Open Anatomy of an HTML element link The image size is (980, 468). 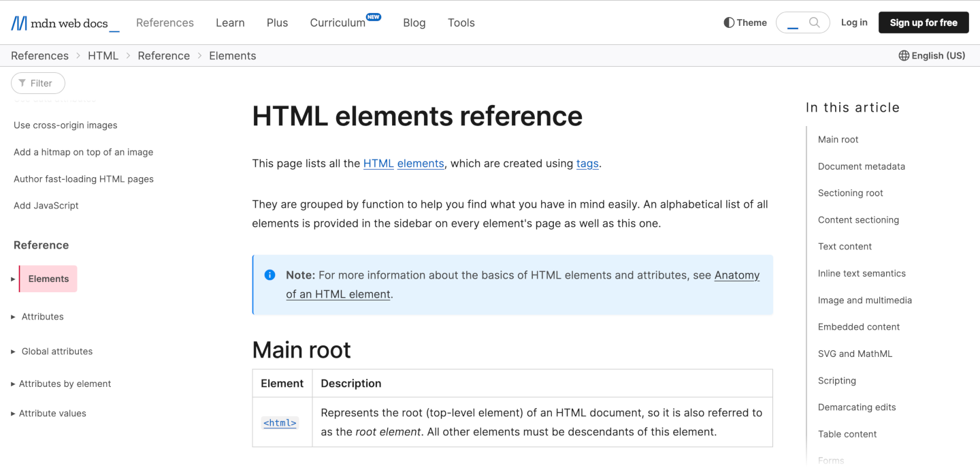point(523,285)
